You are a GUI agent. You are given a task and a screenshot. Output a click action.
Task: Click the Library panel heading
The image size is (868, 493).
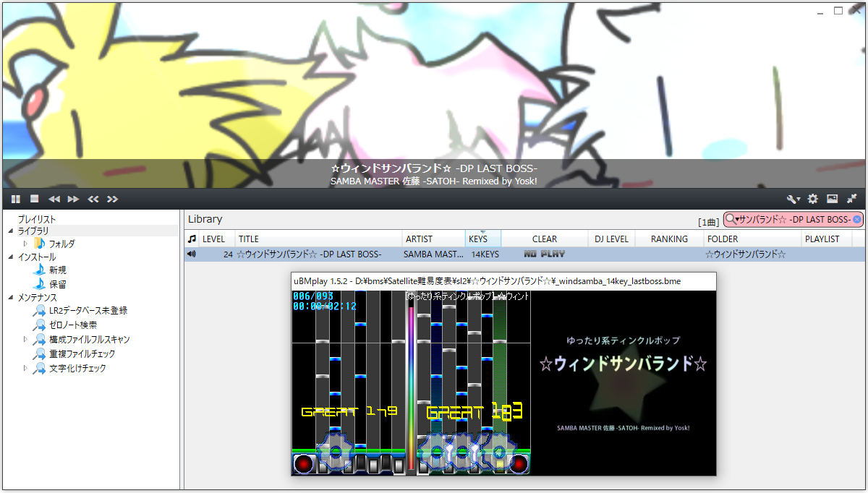tap(205, 219)
